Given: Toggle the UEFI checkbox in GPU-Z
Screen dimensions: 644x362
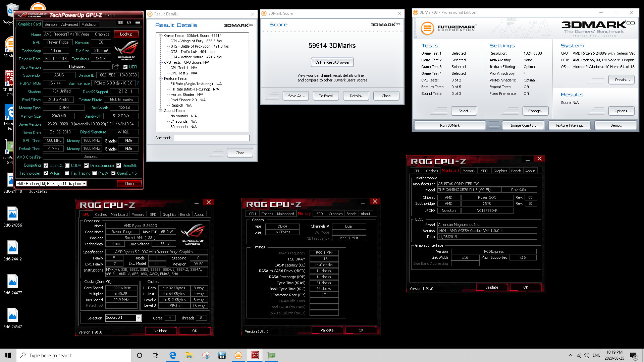Looking at the screenshot, I should (125, 67).
